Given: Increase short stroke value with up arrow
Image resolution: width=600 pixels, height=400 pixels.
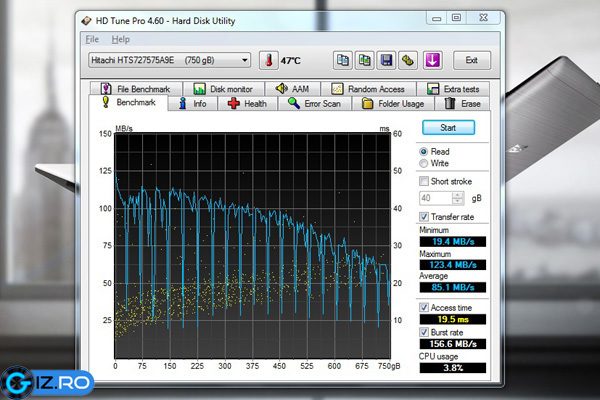Looking at the screenshot, I should (x=458, y=195).
